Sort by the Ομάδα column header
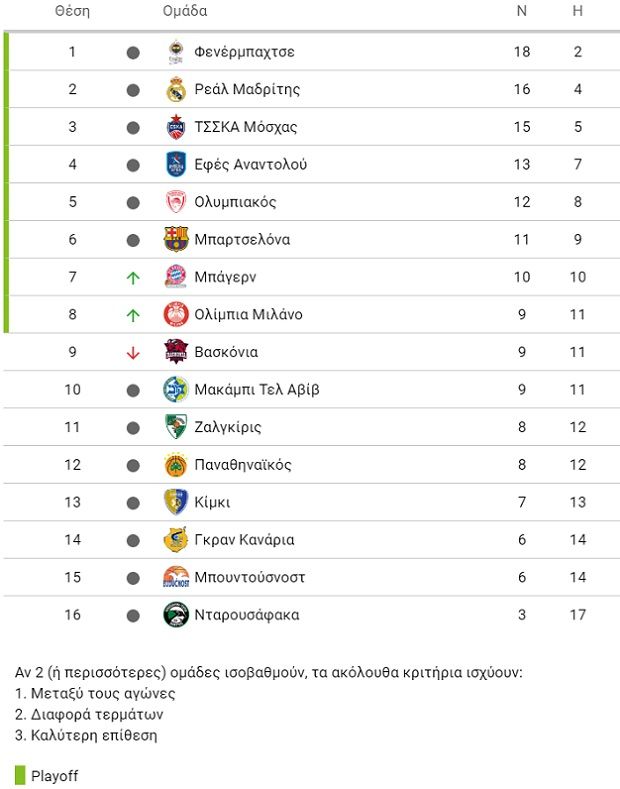The width and height of the screenshot is (620, 789). coord(185,12)
